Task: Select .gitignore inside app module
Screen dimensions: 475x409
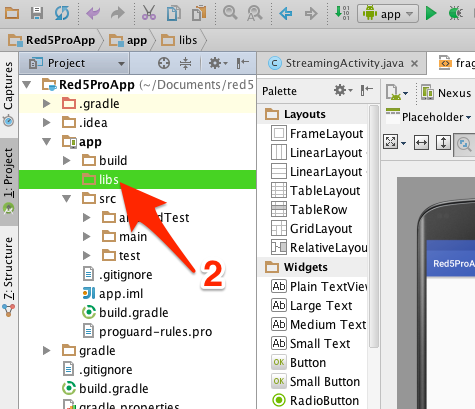Action: [117, 275]
